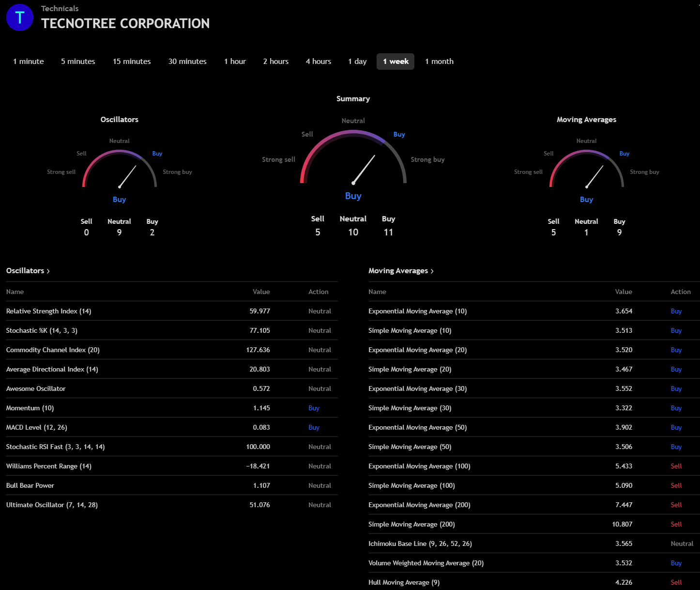Viewport: 700px width, 590px height.
Task: Select the 1 minute timeframe tab
Action: (29, 62)
